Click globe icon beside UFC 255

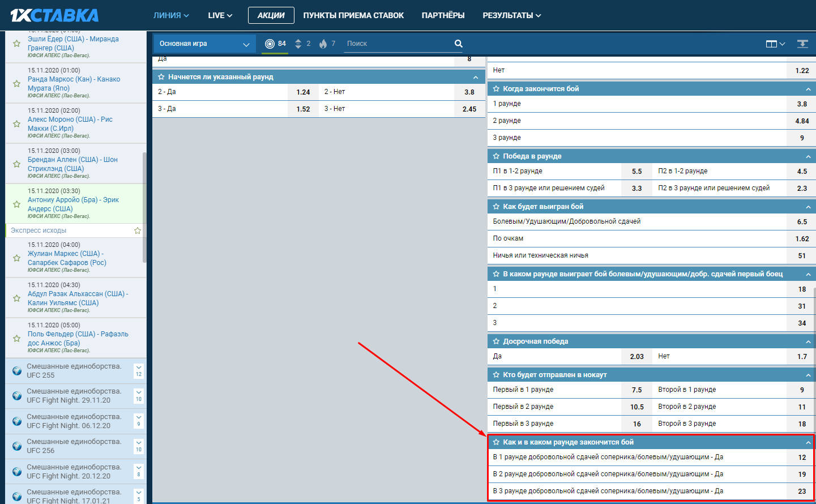coord(17,371)
